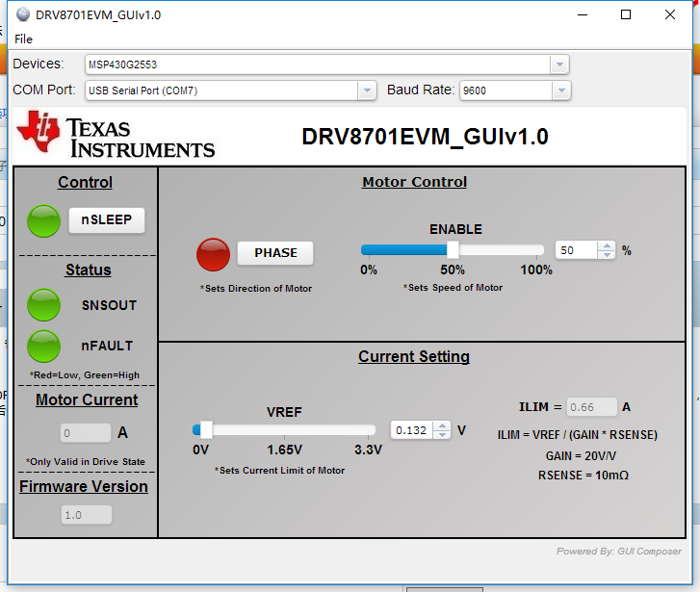Click the '*Red=Low, Green=High' legend
700x592 pixels.
pyautogui.click(x=85, y=375)
